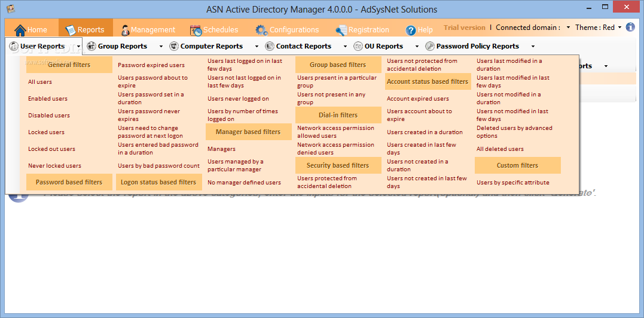The image size is (644, 318).
Task: Click the Security based filters header
Action: [x=338, y=165]
